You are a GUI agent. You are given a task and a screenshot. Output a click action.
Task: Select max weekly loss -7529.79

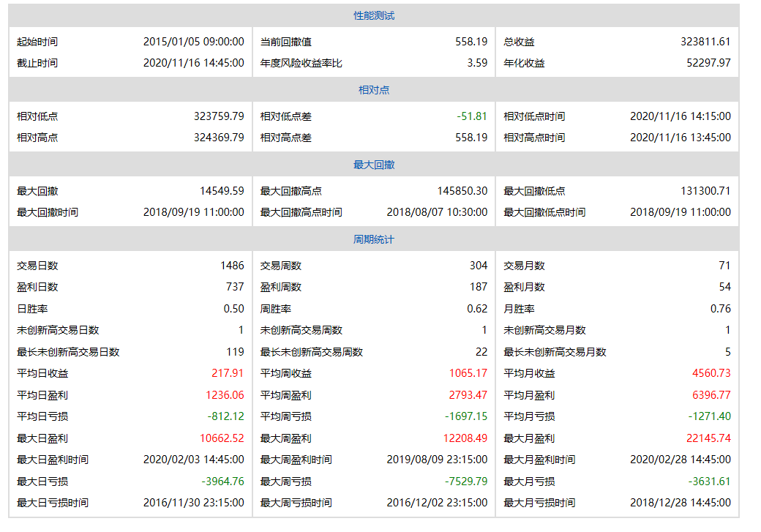pos(466,482)
